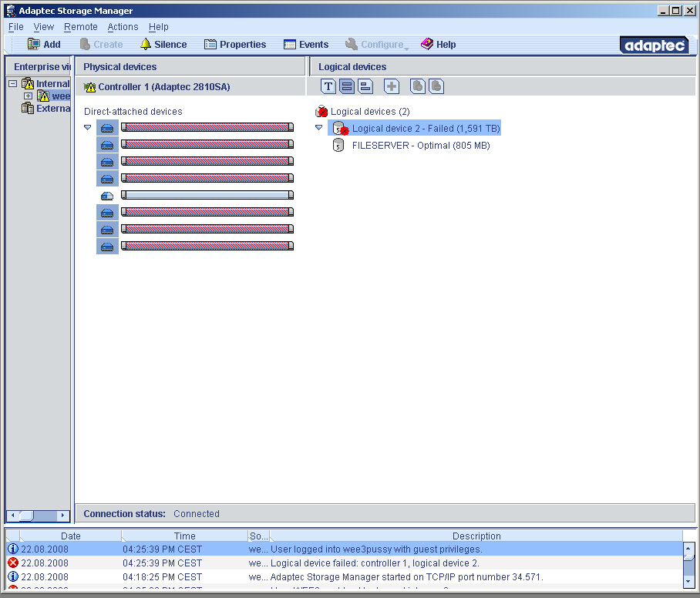
Task: Sort the event log by Description column
Action: (x=476, y=536)
